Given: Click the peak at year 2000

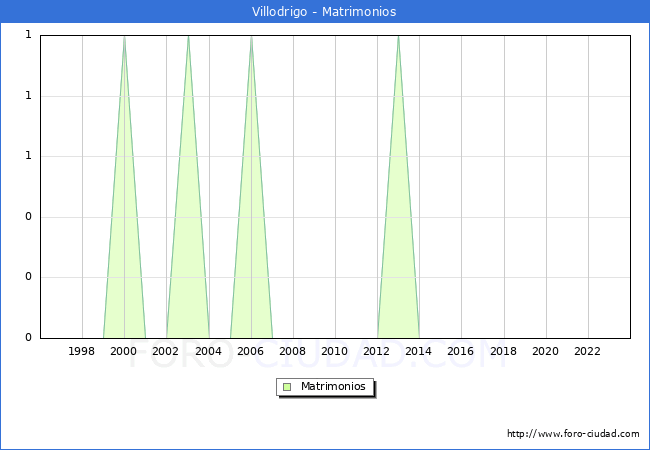Looking at the screenshot, I should point(124,38).
